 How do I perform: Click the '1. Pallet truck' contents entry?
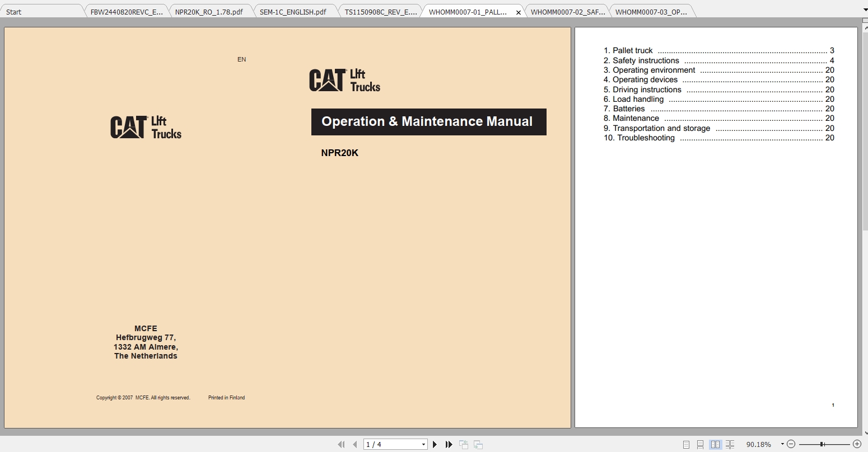pyautogui.click(x=718, y=50)
